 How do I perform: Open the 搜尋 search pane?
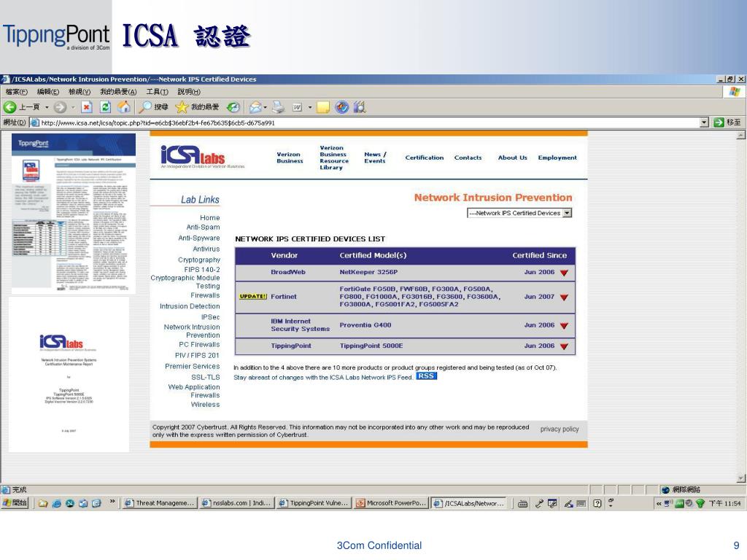[x=153, y=107]
